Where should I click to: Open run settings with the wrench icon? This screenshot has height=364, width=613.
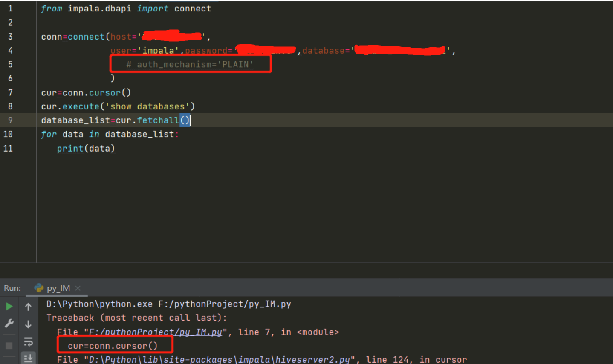[x=9, y=324]
